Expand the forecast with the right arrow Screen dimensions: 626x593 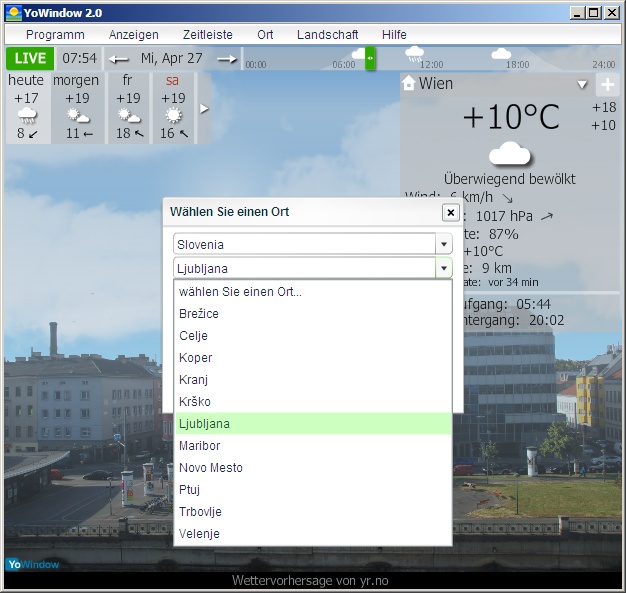(x=205, y=108)
